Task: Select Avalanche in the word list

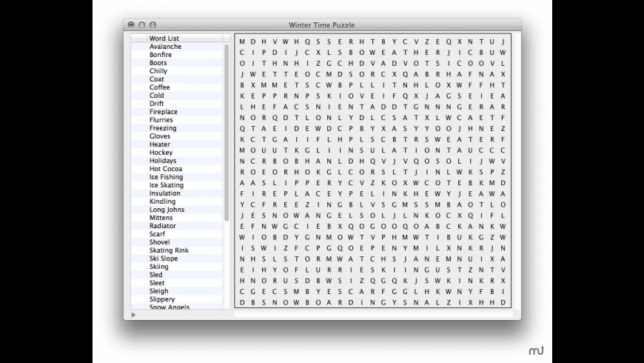Action: [x=177, y=47]
